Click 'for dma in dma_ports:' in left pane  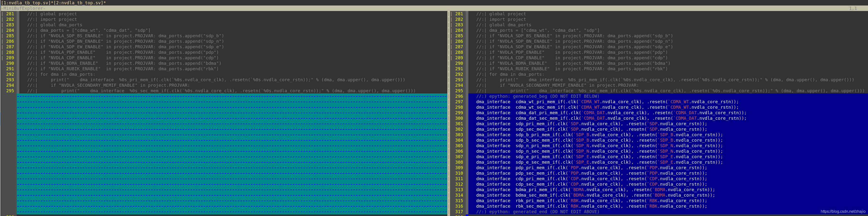61,74
